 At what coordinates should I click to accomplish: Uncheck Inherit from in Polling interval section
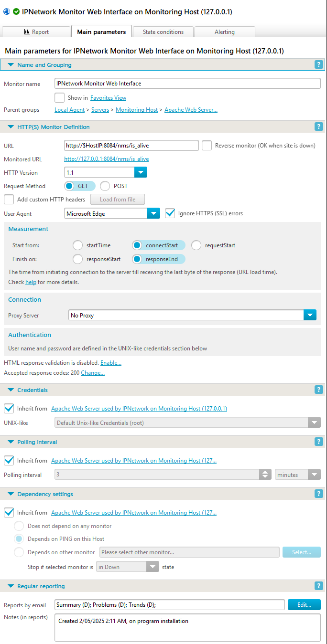coord(9,460)
